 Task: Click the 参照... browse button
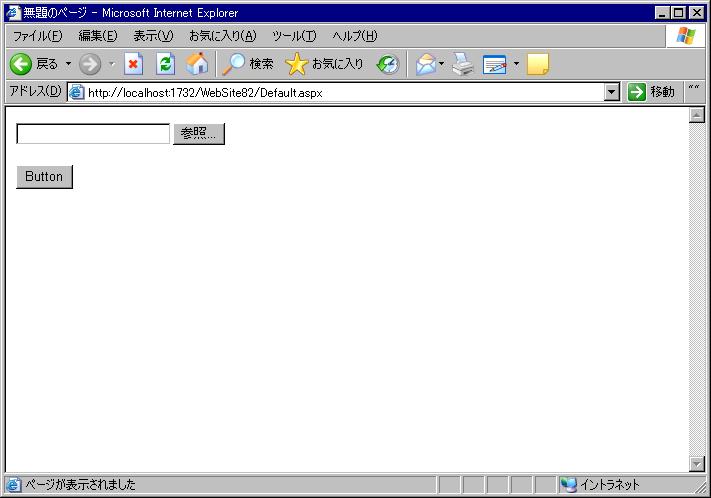click(199, 134)
